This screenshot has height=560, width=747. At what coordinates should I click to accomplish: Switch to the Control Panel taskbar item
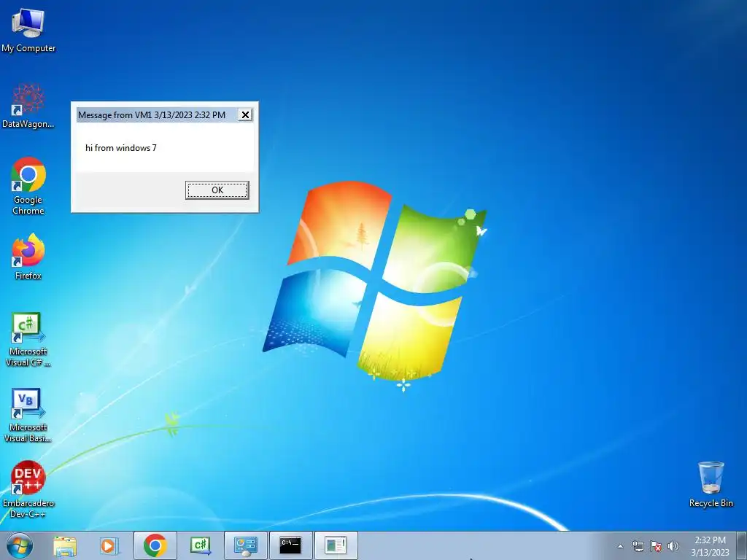[x=245, y=545]
